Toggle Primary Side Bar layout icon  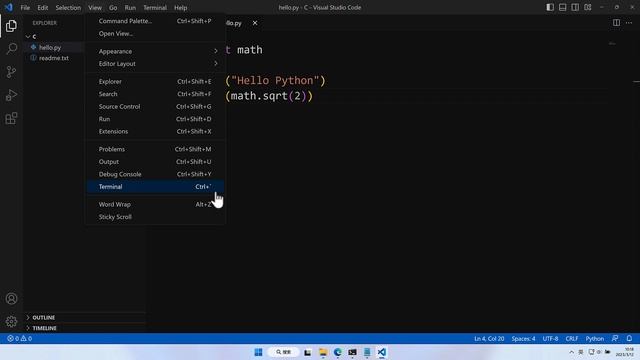click(x=550, y=7)
